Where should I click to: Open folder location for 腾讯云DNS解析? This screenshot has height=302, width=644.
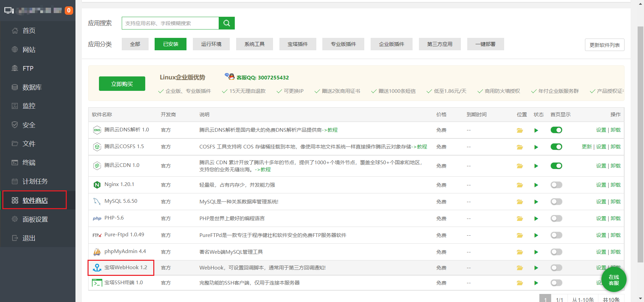point(520,130)
